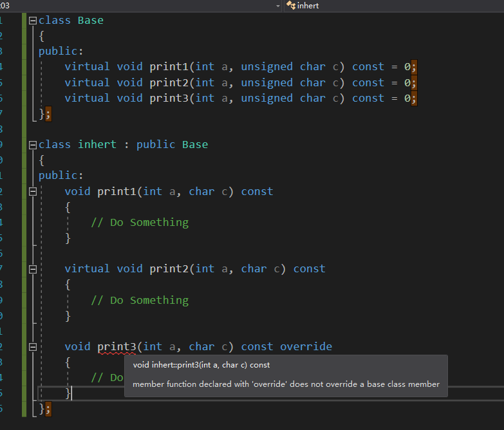This screenshot has height=430, width=504.
Task: Collapse the print2 function body in inhert
Action: [32, 269]
